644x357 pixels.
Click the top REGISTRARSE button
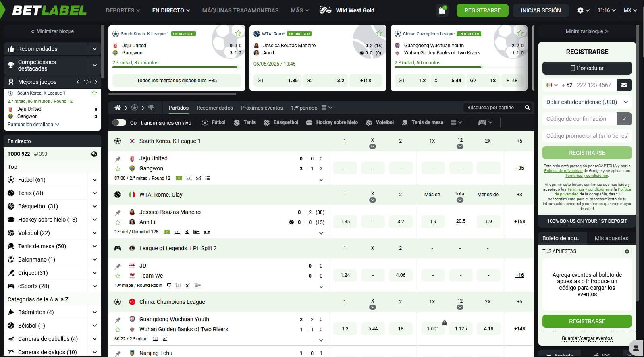click(x=482, y=10)
